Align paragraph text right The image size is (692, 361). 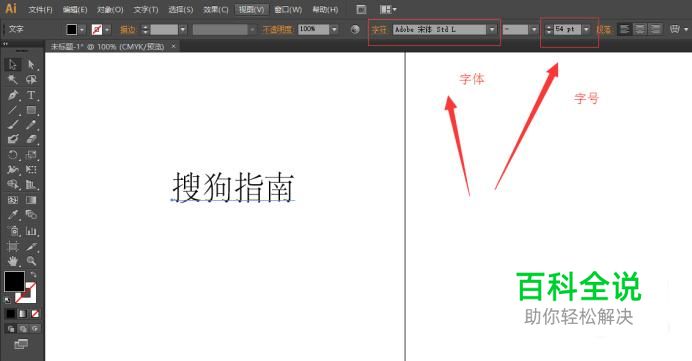tap(656, 29)
